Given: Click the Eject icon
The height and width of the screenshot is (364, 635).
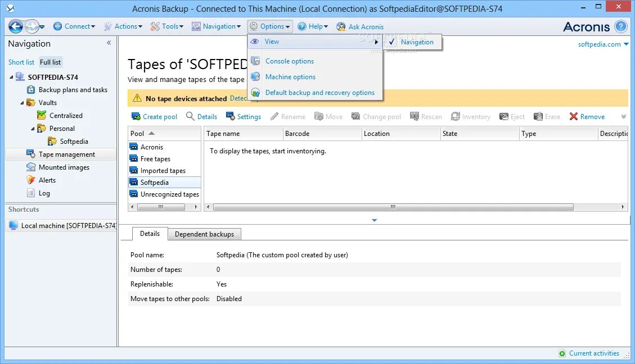Looking at the screenshot, I should (x=504, y=116).
